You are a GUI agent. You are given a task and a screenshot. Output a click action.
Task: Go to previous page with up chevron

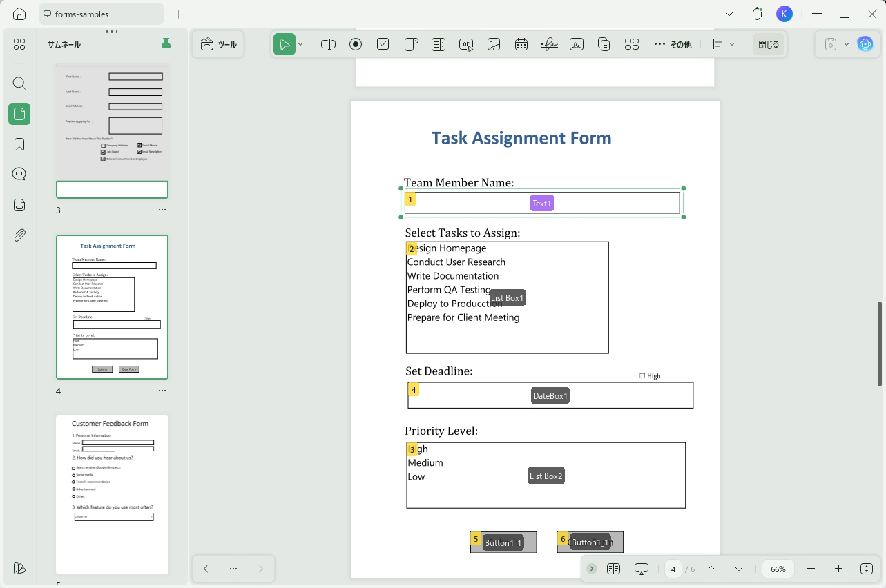click(711, 569)
